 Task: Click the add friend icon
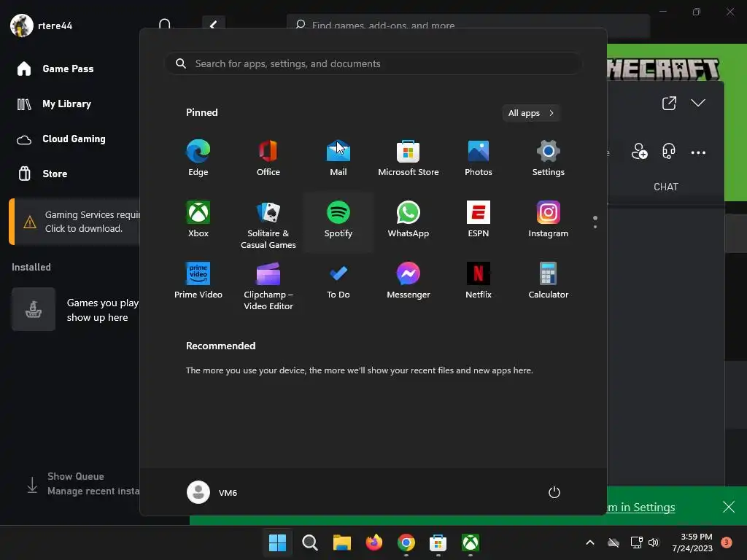pos(639,152)
